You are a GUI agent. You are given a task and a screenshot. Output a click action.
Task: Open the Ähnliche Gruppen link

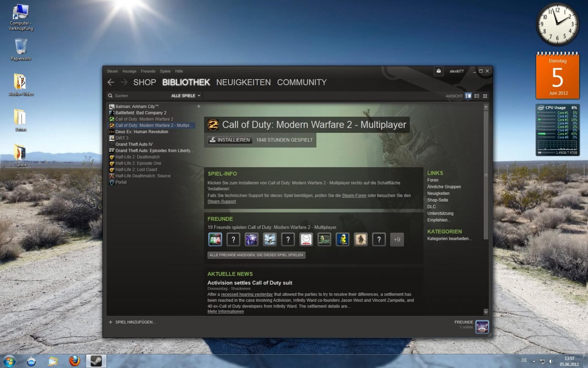(x=444, y=187)
